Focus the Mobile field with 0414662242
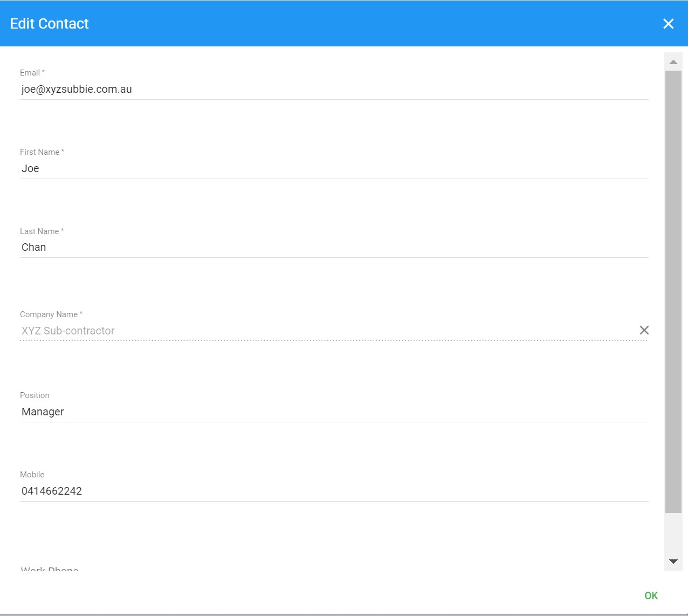This screenshot has width=688, height=616. pos(334,491)
